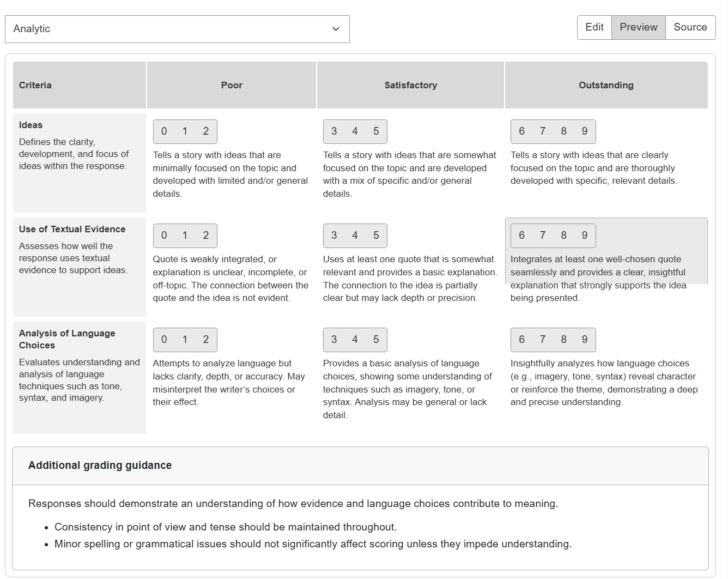Choose 7 on Outstanding Textual Evidence scale

coord(543,236)
